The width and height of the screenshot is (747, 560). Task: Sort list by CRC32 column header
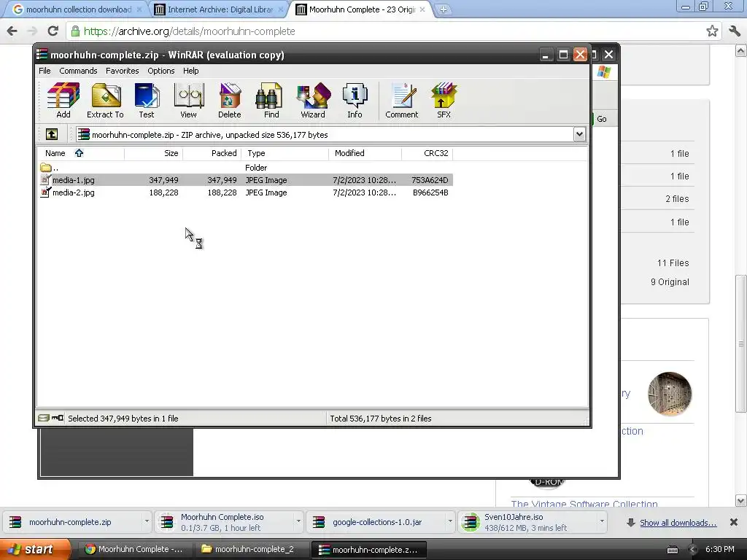427,153
